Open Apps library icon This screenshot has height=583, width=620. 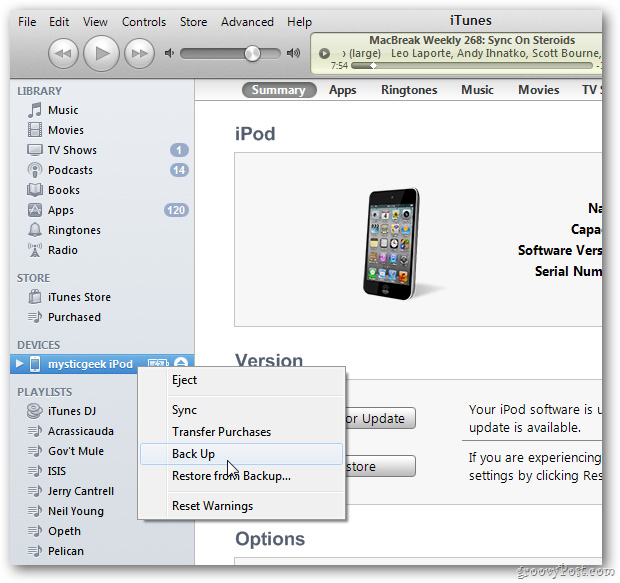pyautogui.click(x=35, y=210)
